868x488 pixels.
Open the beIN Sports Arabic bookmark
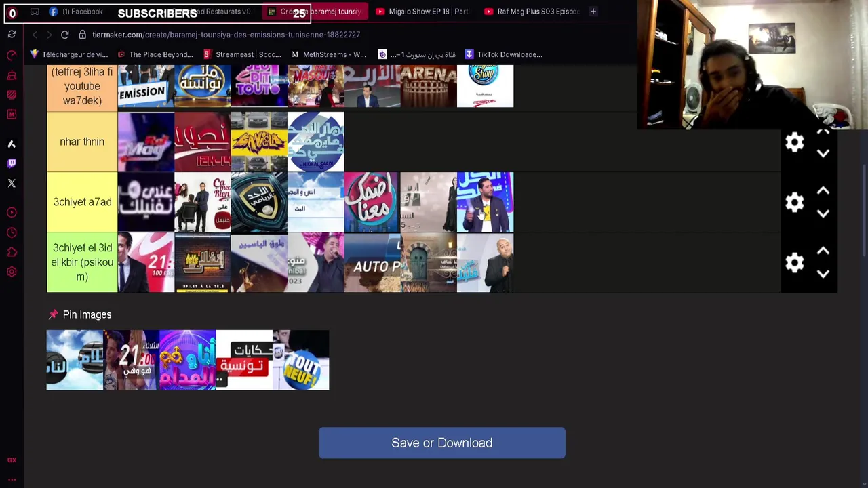click(416, 54)
